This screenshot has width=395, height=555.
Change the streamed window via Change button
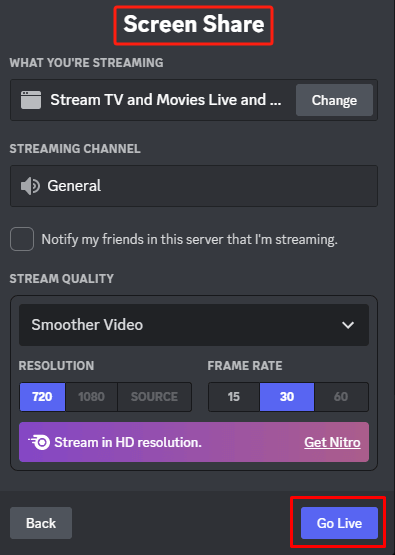point(334,100)
